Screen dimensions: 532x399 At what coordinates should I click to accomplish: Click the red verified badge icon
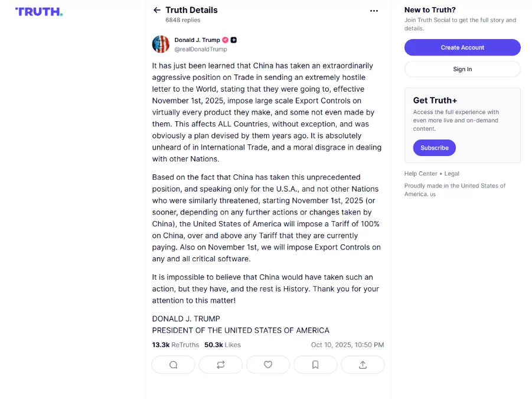point(225,40)
